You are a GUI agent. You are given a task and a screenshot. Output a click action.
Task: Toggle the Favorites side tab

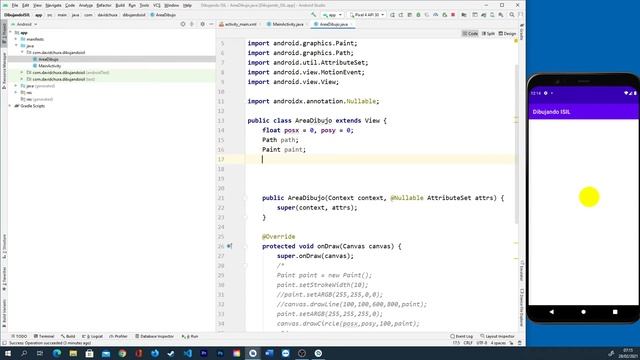[4, 278]
